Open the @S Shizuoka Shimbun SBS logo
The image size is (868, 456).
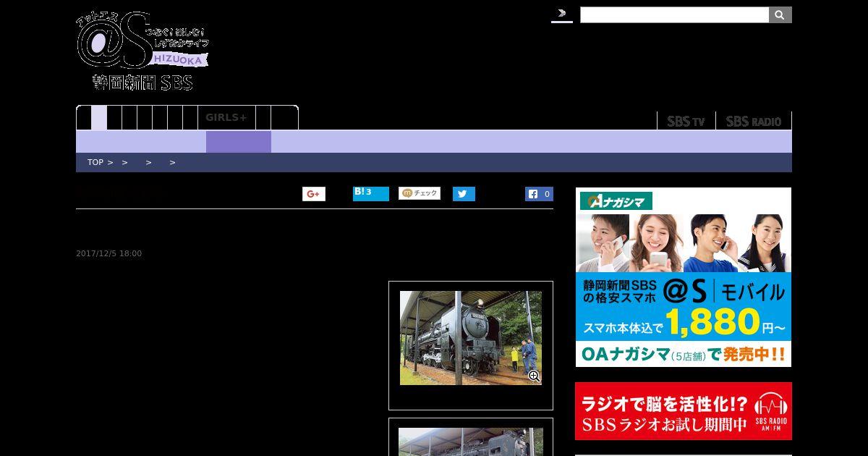[x=143, y=51]
